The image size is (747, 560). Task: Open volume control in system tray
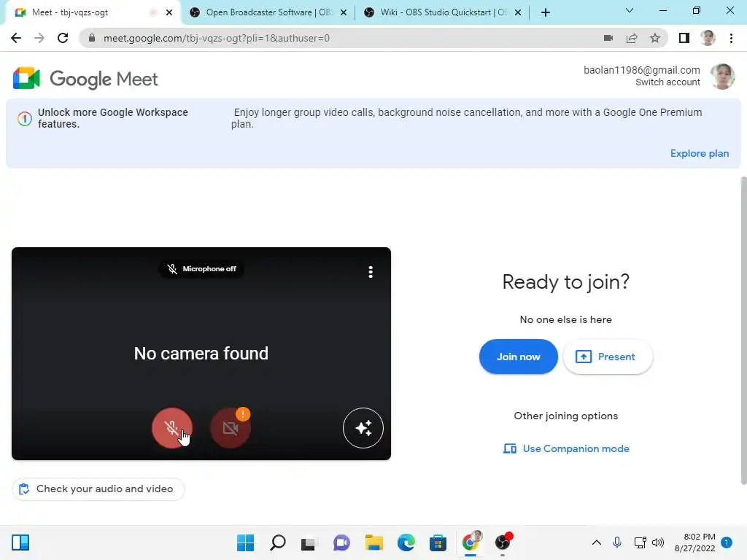point(658,542)
